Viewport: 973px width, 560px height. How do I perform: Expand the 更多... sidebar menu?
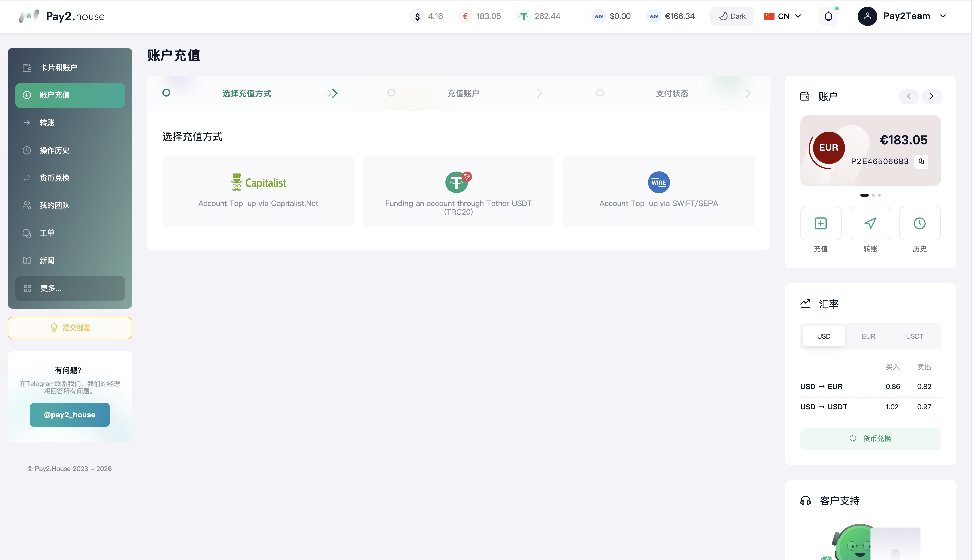click(70, 288)
